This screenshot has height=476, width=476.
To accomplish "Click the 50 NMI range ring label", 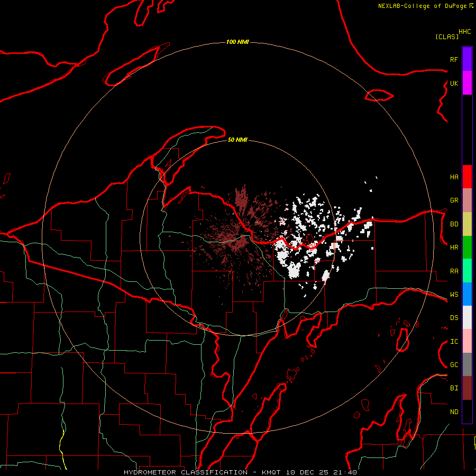I will [x=237, y=140].
